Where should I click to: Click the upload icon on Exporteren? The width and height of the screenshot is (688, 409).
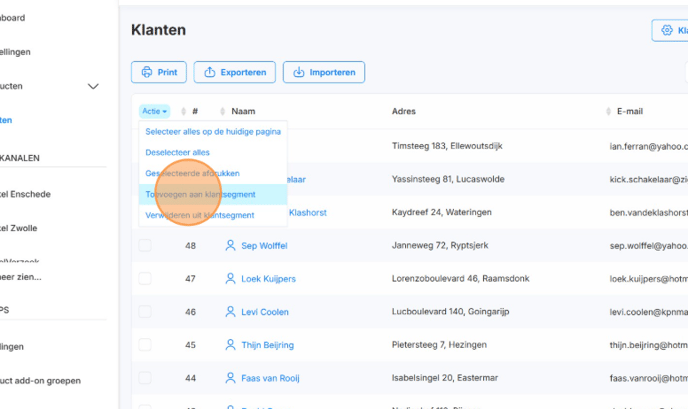pos(210,72)
